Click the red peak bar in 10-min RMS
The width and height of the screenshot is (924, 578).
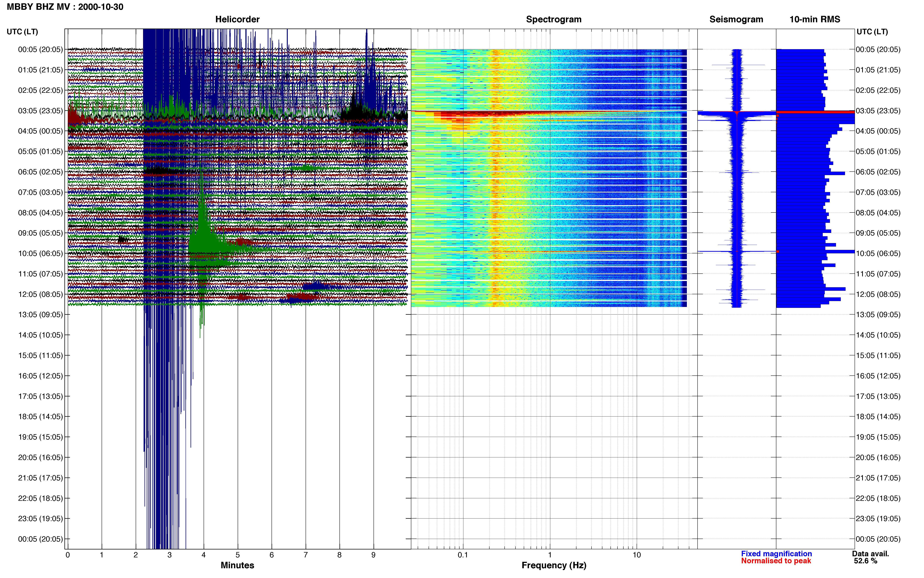[815, 112]
